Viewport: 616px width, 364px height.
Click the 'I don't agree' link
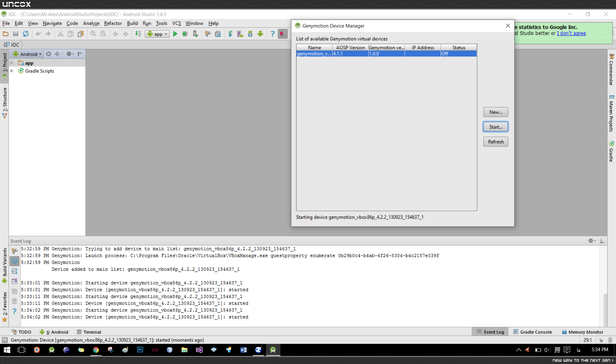pyautogui.click(x=571, y=33)
